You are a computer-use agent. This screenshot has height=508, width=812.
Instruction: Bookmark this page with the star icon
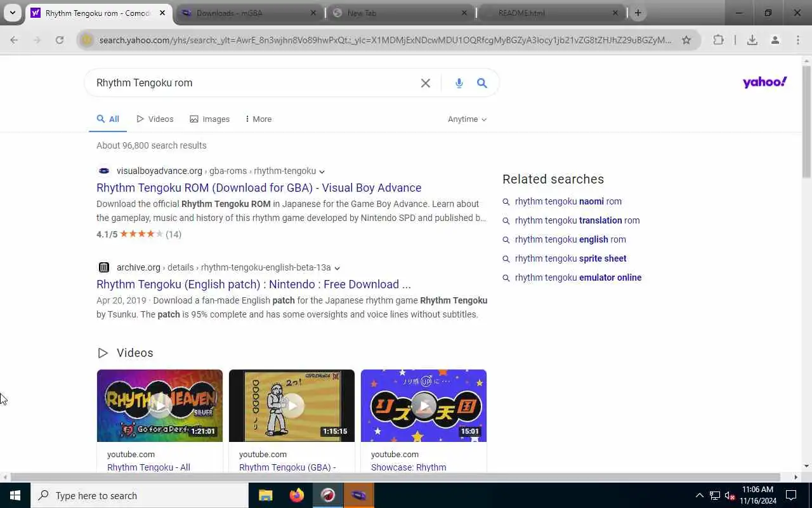tap(686, 40)
